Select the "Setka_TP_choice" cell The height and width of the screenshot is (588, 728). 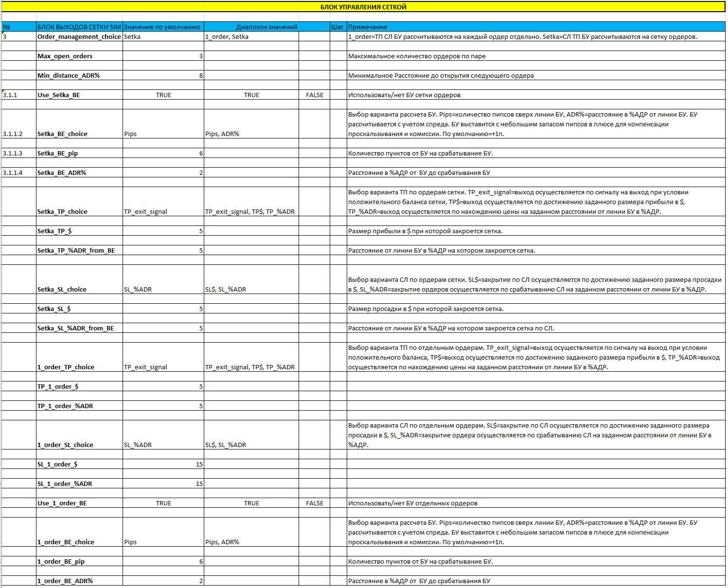click(79, 202)
